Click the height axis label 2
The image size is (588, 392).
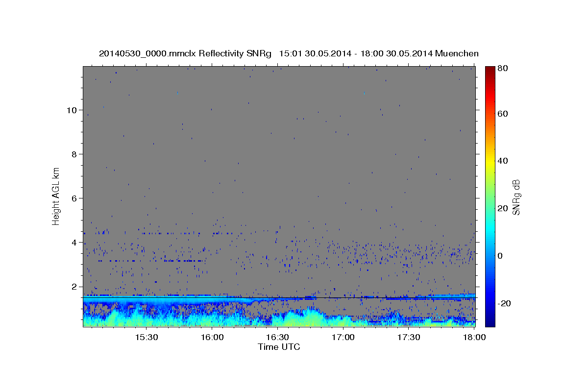74,286
